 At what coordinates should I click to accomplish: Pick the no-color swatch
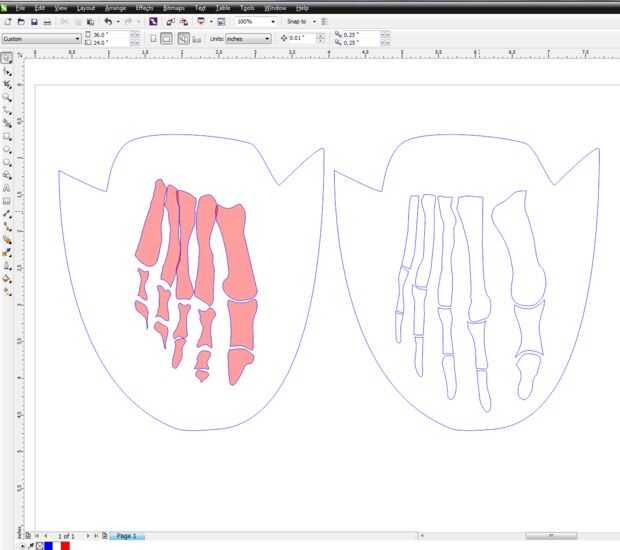[40, 546]
